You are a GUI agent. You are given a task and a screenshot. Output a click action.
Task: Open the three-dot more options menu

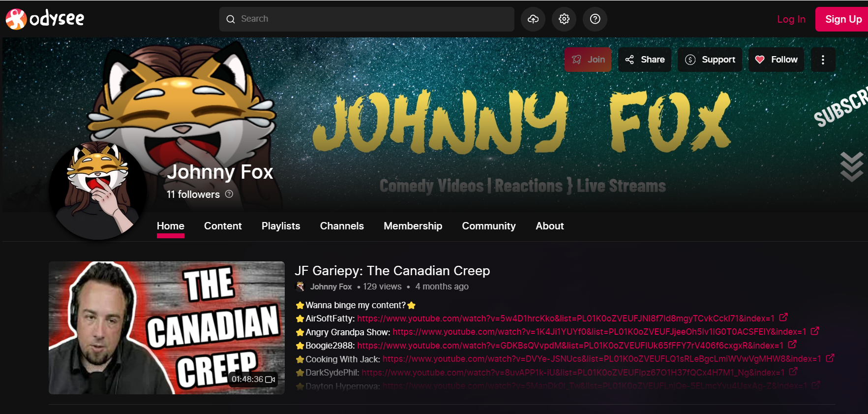click(823, 60)
